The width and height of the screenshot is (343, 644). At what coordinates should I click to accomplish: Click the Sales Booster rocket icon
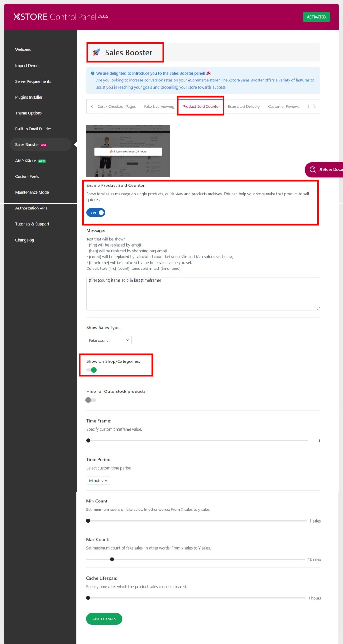click(x=96, y=52)
